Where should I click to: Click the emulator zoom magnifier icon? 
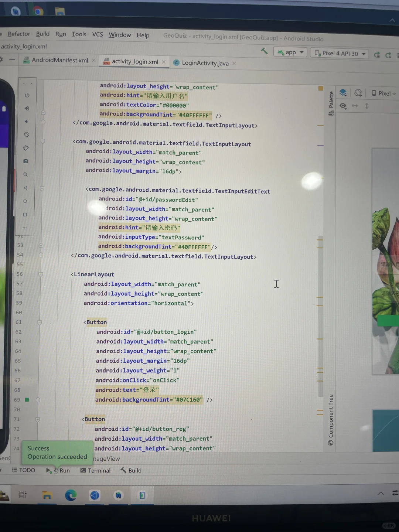pos(25,174)
